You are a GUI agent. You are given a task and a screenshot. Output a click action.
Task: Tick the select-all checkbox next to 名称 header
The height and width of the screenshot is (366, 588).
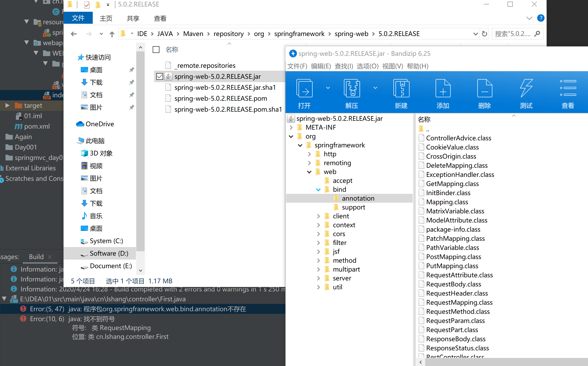click(x=156, y=50)
